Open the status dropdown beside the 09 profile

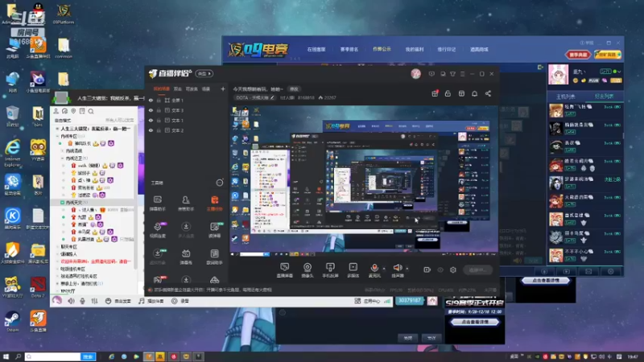click(x=619, y=72)
